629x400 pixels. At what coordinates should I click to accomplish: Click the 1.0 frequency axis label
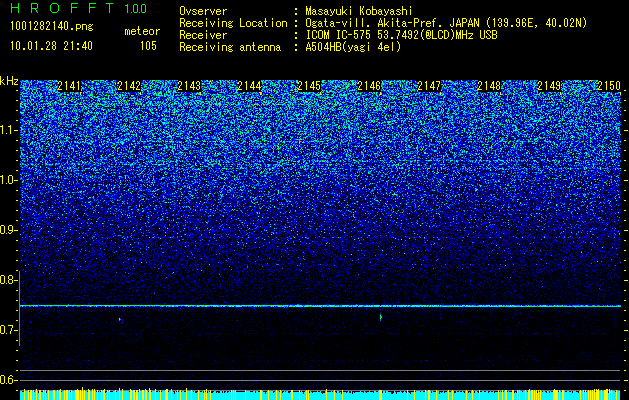pyautogui.click(x=8, y=180)
